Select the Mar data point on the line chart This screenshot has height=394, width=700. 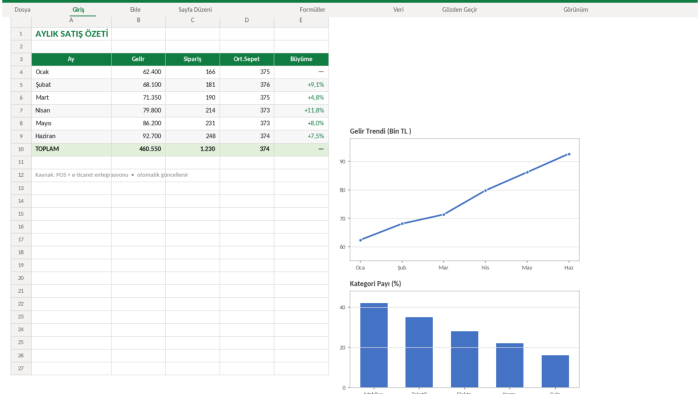pyautogui.click(x=444, y=215)
